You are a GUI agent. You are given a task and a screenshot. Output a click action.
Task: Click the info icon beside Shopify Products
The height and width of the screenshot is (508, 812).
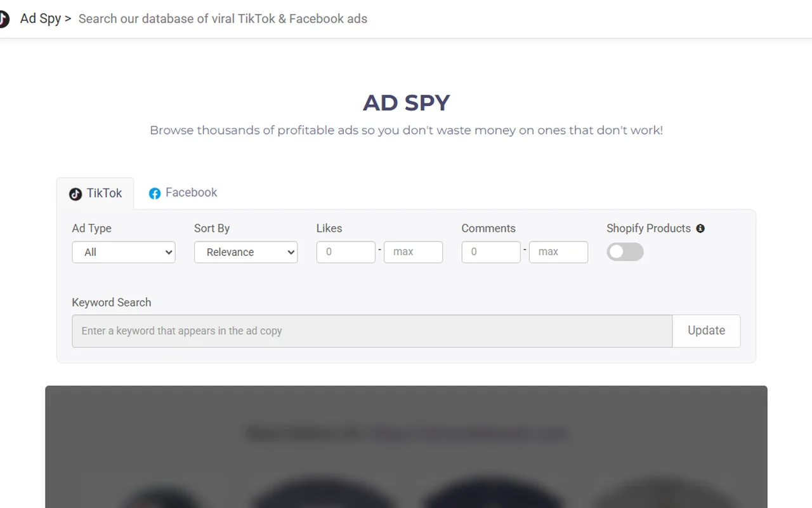[x=700, y=229]
